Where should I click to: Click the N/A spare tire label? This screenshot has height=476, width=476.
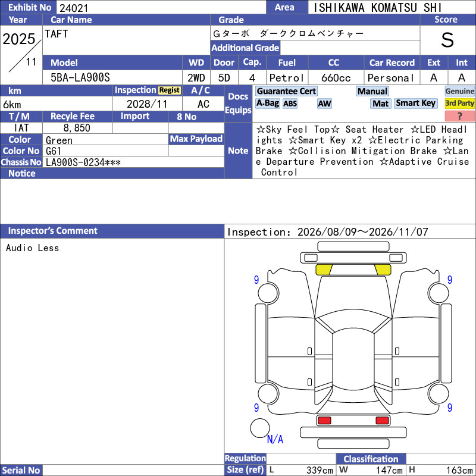275,439
